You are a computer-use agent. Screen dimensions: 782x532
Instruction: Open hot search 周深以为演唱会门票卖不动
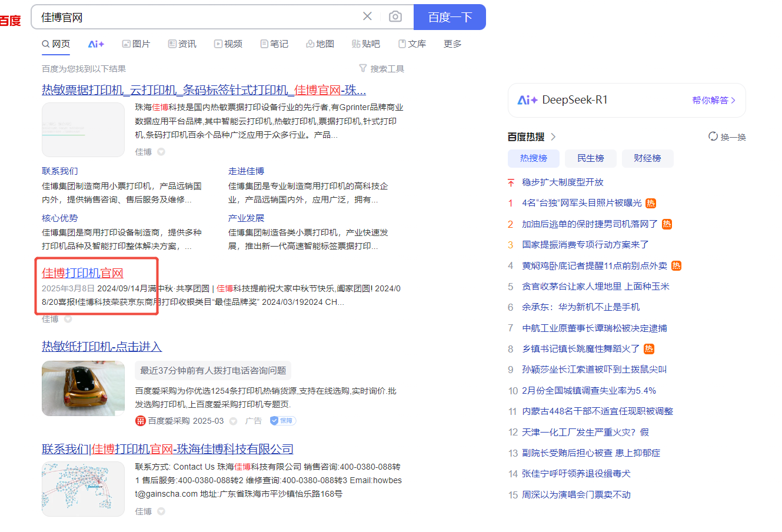click(576, 494)
